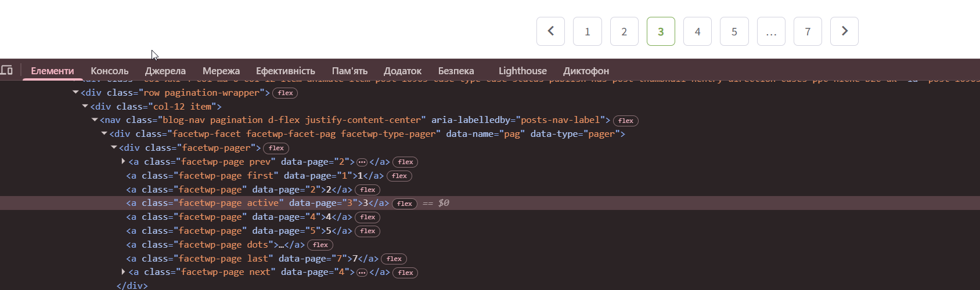Open the Lighthouse tab

[523, 71]
